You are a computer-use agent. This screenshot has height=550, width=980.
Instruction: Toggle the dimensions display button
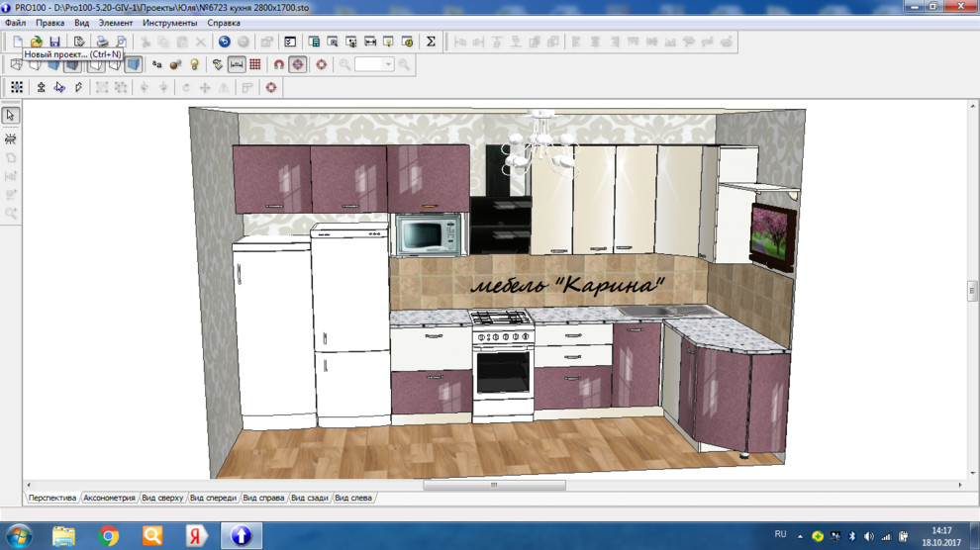[x=237, y=64]
